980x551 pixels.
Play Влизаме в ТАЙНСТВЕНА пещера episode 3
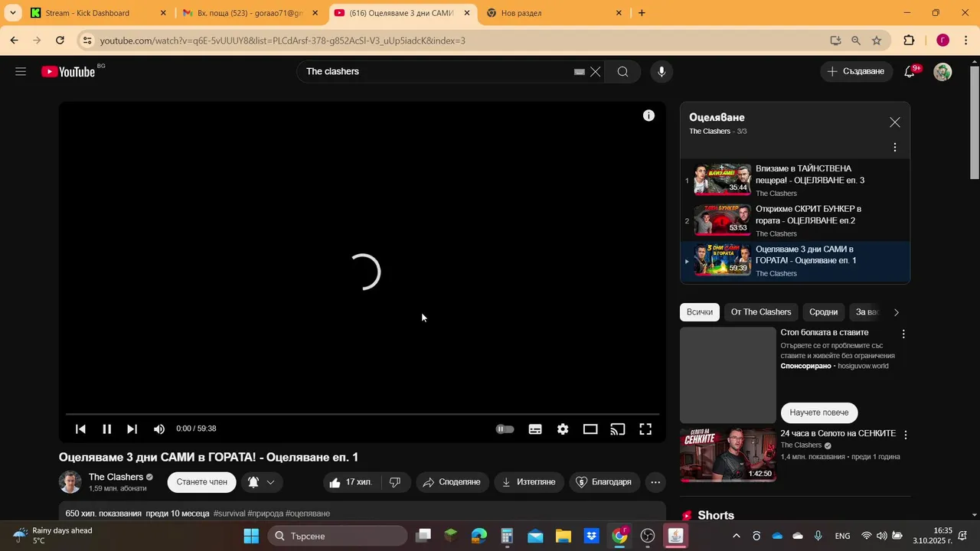tap(795, 181)
